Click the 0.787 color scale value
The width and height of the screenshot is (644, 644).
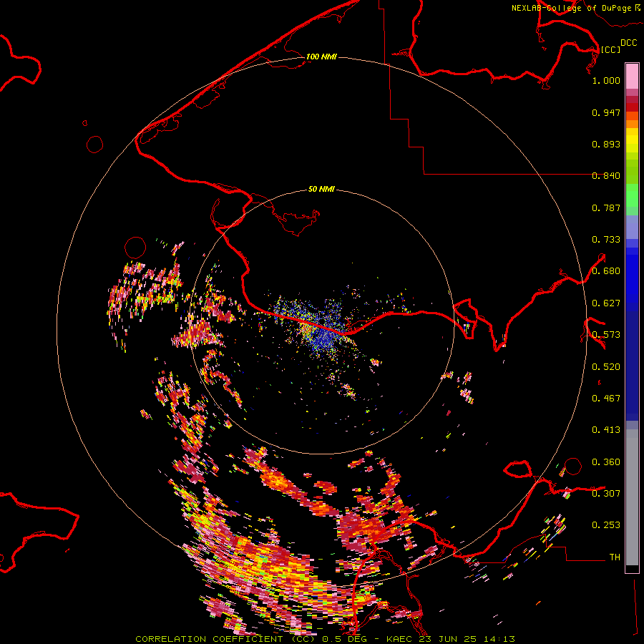coord(606,208)
